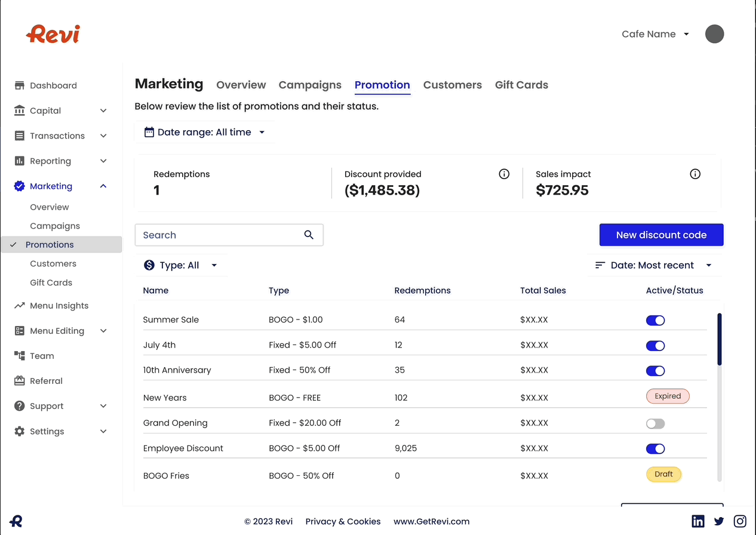Screen dimensions: 756x535
Task: Enable the Grand Opening promotion
Action: 655,423
